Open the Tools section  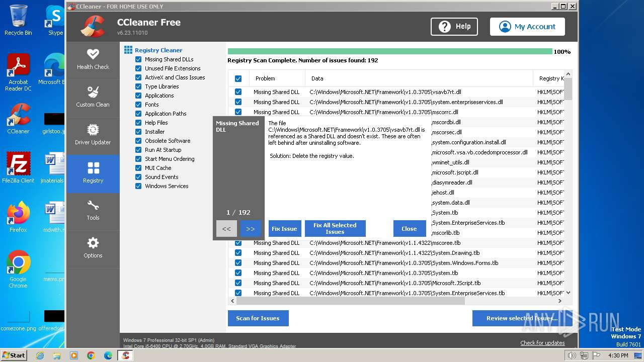pyautogui.click(x=93, y=211)
